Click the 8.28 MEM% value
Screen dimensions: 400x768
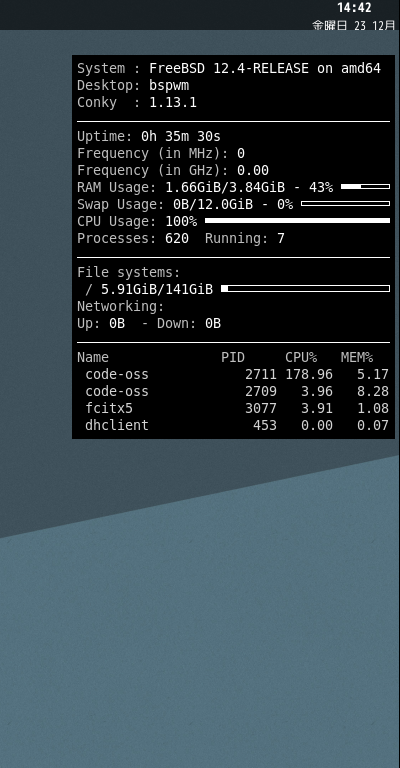click(373, 392)
